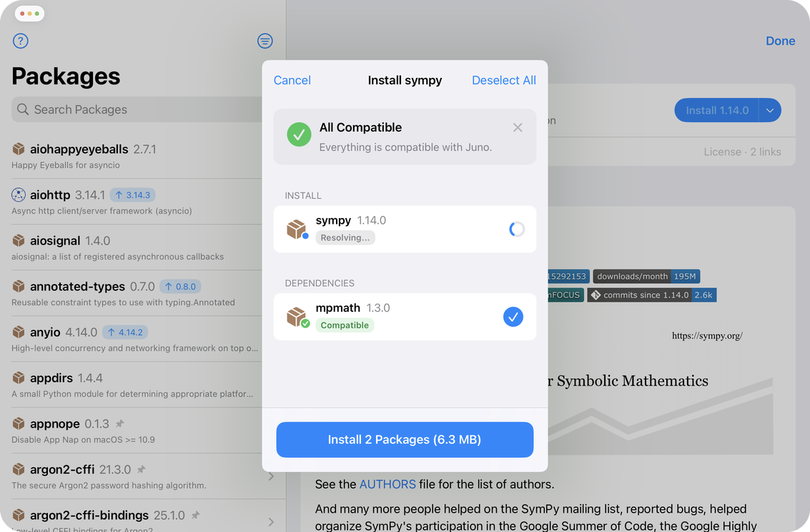The image size is (810, 532).
Task: Click the sympy package icon in the dialog
Action: [x=297, y=230]
